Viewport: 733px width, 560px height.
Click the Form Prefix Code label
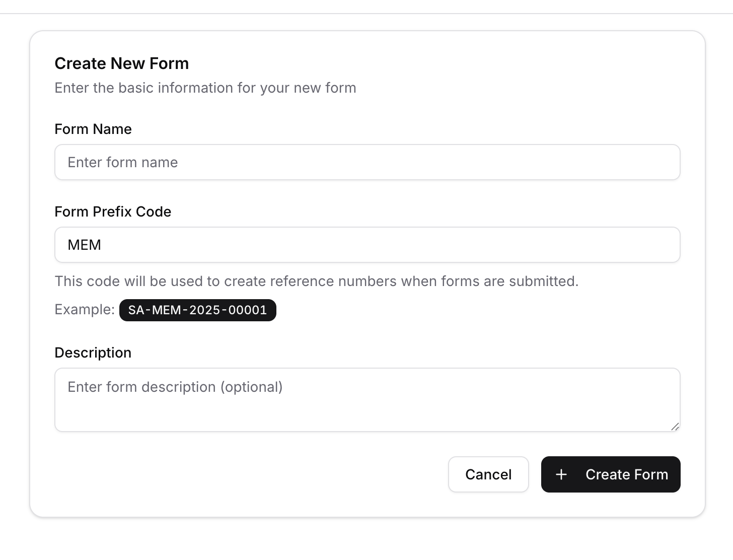pyautogui.click(x=113, y=212)
